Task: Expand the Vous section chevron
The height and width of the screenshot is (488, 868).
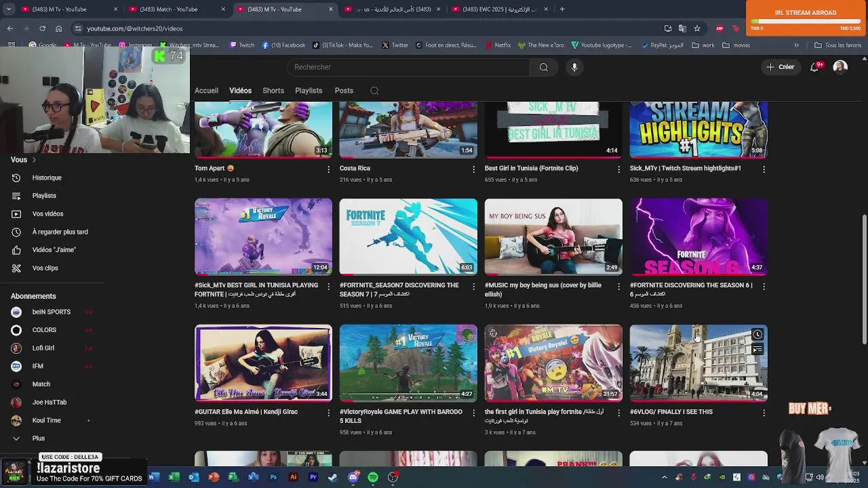Action: [34, 160]
